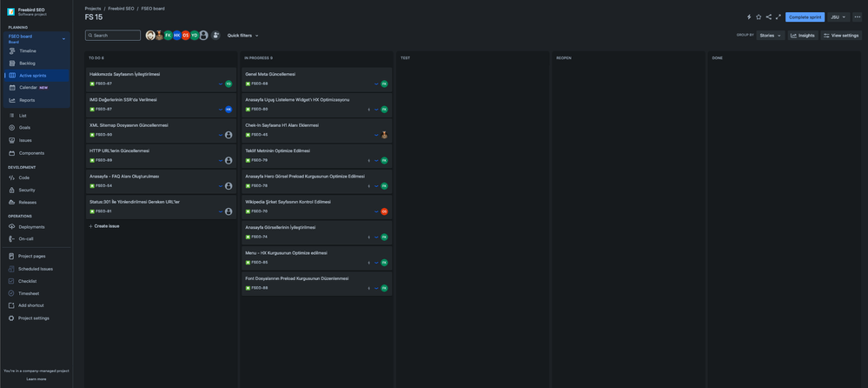Open the three-dot more actions menu
This screenshot has width=868, height=388.
click(x=857, y=17)
